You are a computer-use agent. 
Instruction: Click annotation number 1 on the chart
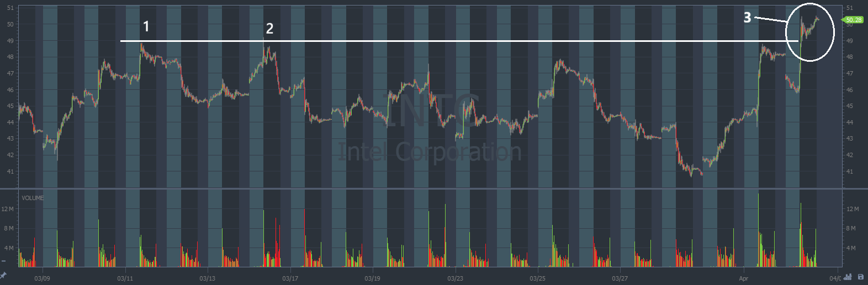coord(146,26)
